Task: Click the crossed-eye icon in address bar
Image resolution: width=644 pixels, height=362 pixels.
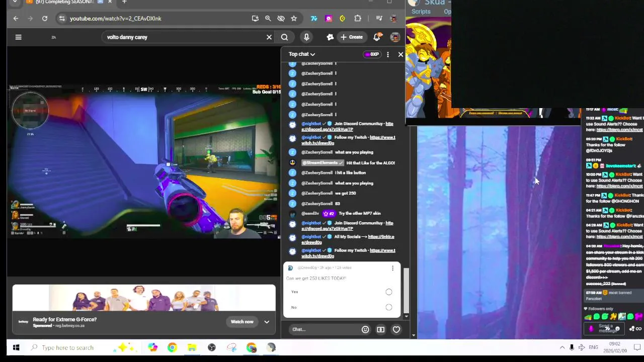Action: pos(281,18)
